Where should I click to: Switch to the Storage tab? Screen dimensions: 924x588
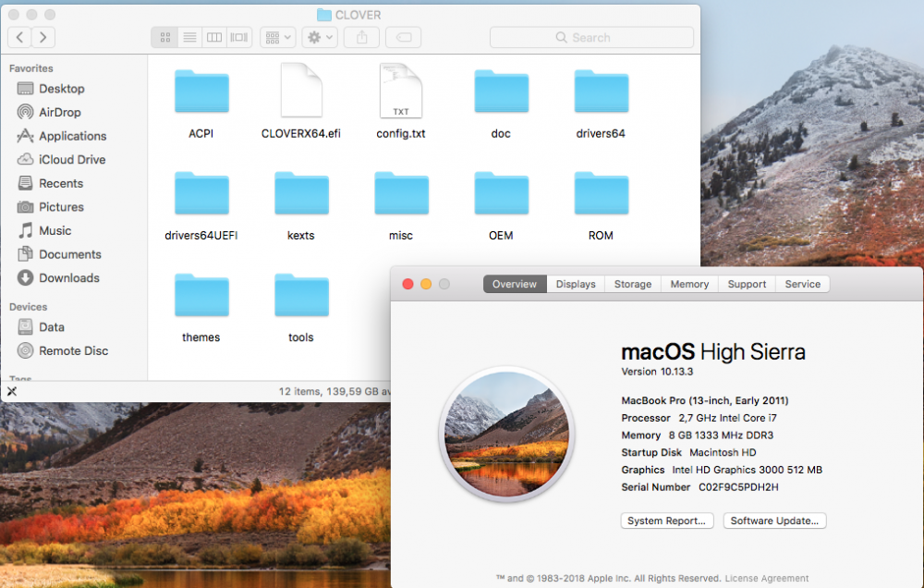[x=633, y=284]
